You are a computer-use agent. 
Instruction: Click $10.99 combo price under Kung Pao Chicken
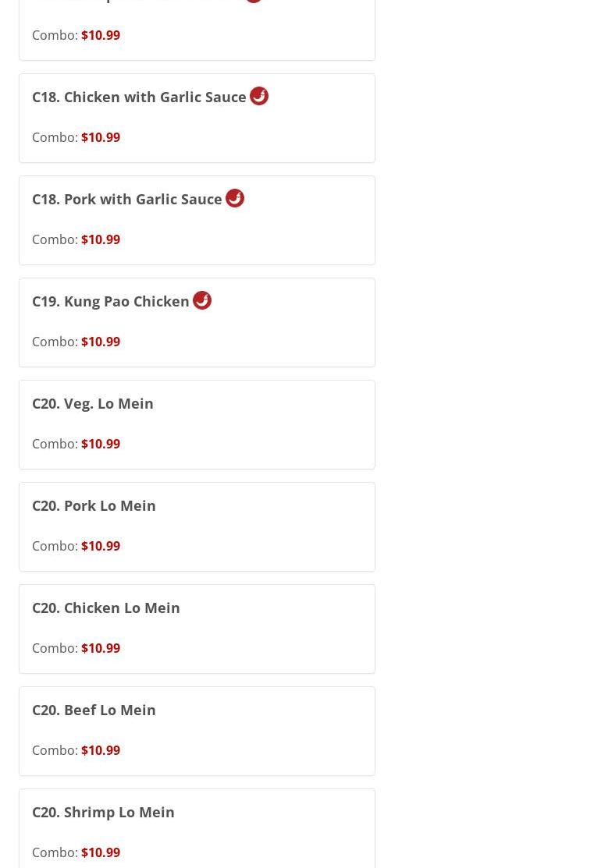coord(101,342)
